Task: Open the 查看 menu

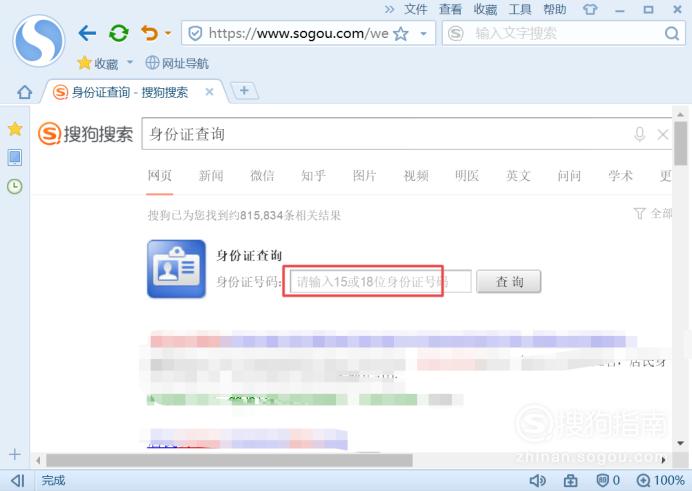Action: click(450, 9)
